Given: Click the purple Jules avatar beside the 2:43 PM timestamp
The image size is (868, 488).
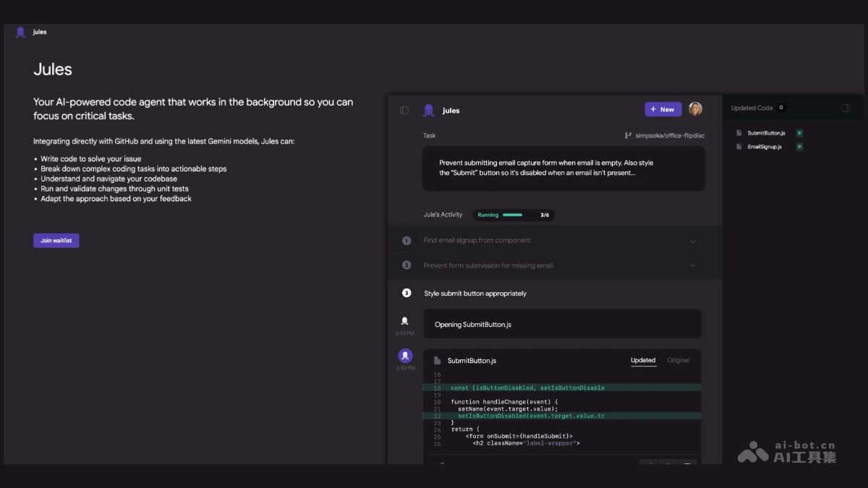Looking at the screenshot, I should pos(405,356).
